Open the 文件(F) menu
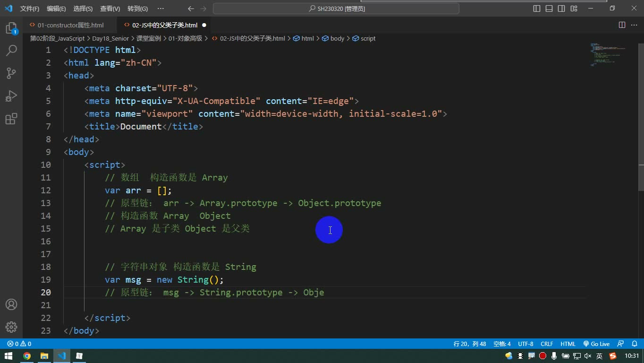644x363 pixels. pos(29,9)
